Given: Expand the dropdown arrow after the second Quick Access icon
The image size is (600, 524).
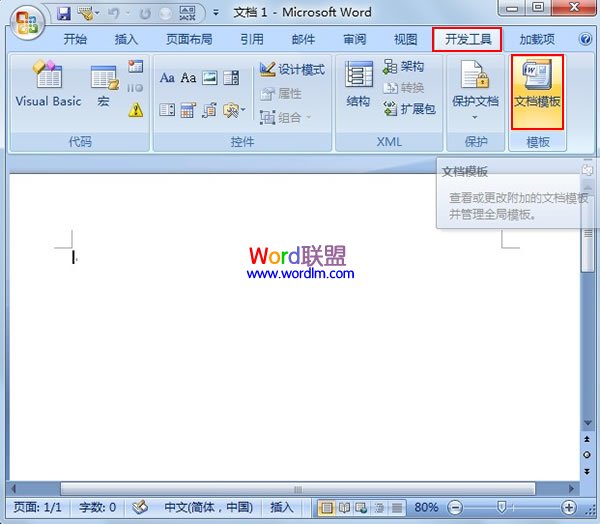Looking at the screenshot, I should point(97,13).
